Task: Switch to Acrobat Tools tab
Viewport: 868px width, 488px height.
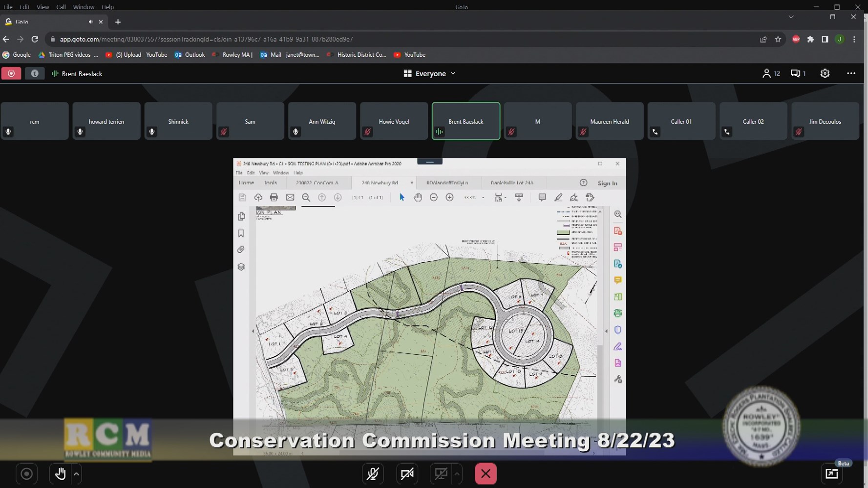Action: pyautogui.click(x=270, y=183)
